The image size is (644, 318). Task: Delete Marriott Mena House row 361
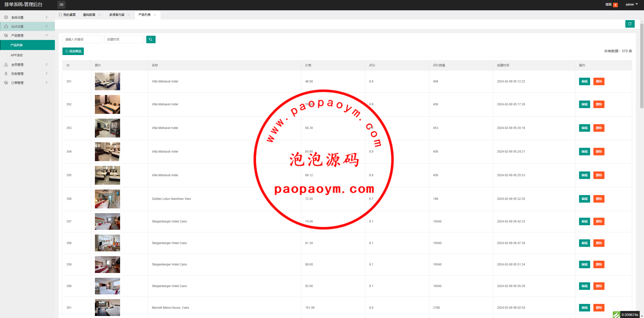click(x=599, y=308)
